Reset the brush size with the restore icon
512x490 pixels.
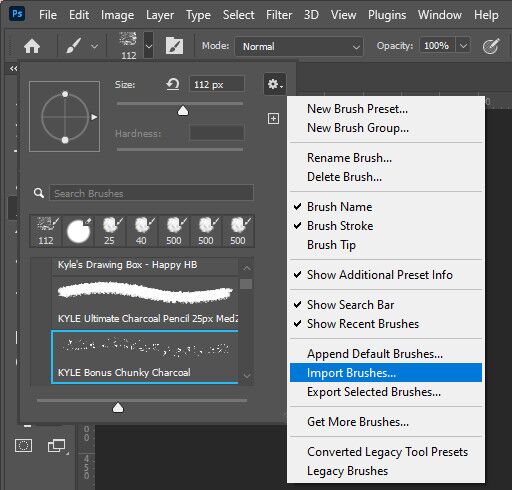(173, 84)
